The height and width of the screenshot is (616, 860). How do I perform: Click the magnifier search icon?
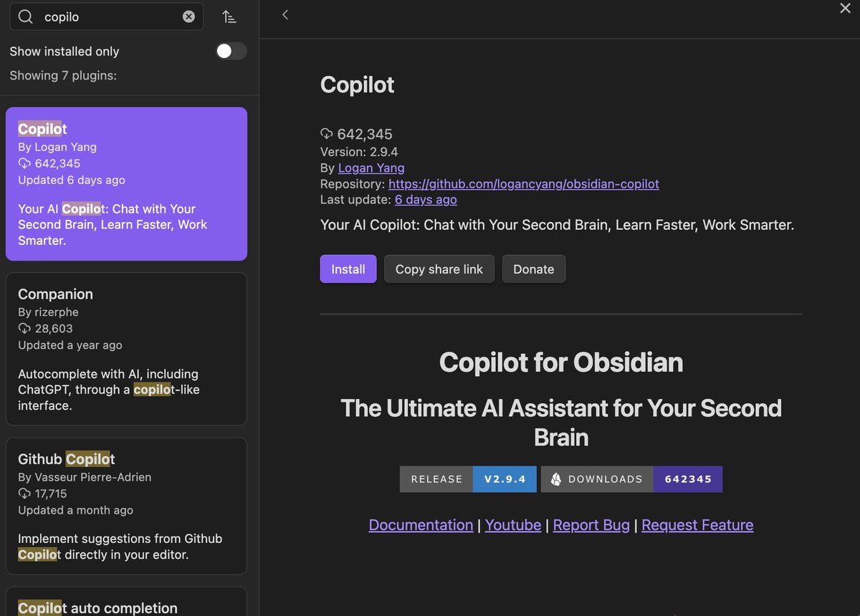(x=26, y=16)
